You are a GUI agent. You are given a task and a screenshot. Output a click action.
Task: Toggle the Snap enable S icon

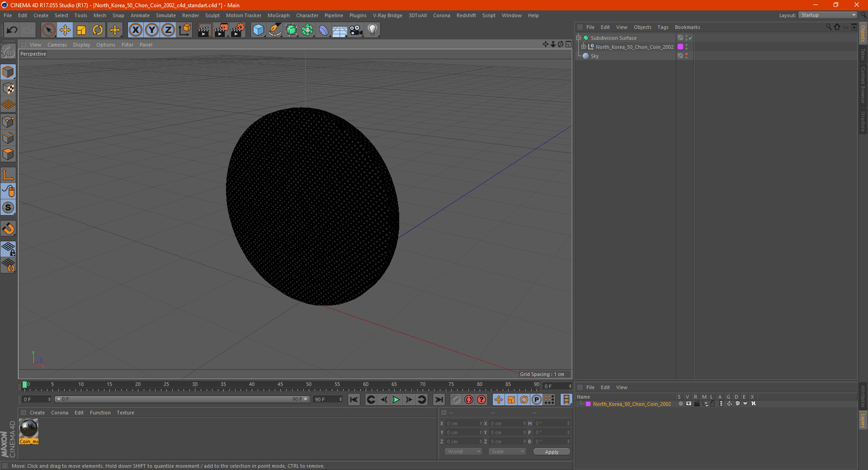pos(8,208)
